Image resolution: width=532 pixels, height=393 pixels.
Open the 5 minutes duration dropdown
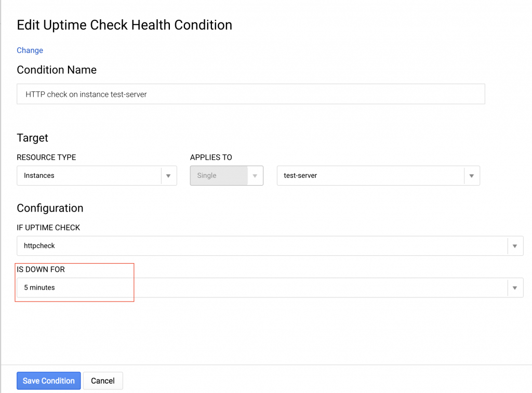(x=270, y=288)
